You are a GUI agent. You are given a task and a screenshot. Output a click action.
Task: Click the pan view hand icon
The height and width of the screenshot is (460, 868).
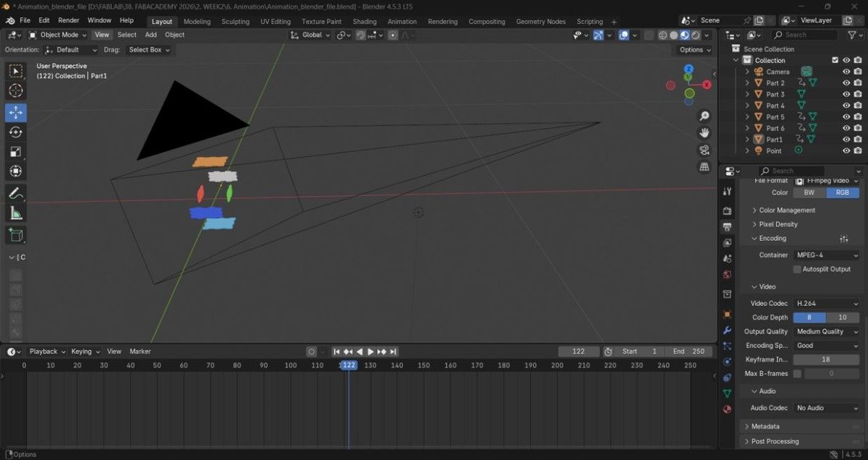click(704, 133)
